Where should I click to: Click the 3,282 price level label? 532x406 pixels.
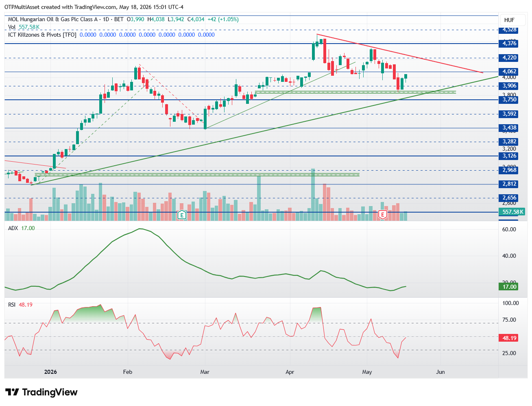[x=509, y=142]
